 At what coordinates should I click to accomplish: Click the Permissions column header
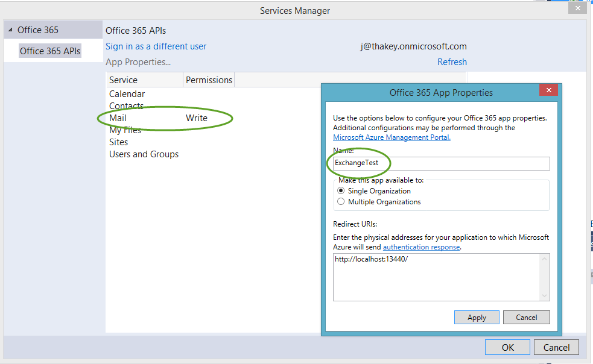pyautogui.click(x=208, y=80)
